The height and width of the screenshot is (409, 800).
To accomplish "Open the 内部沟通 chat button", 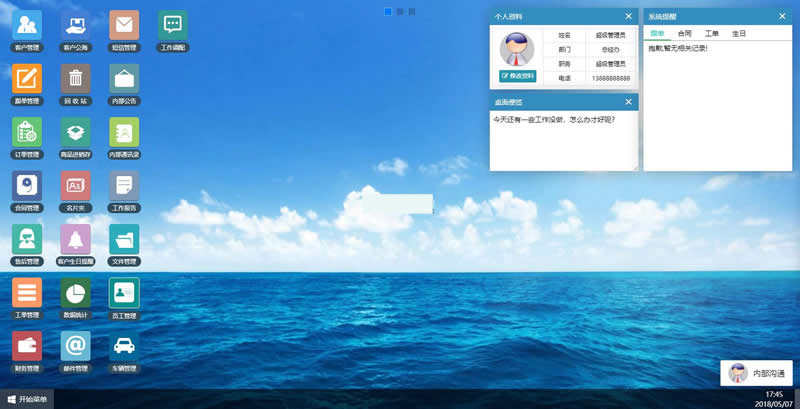I will click(x=757, y=373).
